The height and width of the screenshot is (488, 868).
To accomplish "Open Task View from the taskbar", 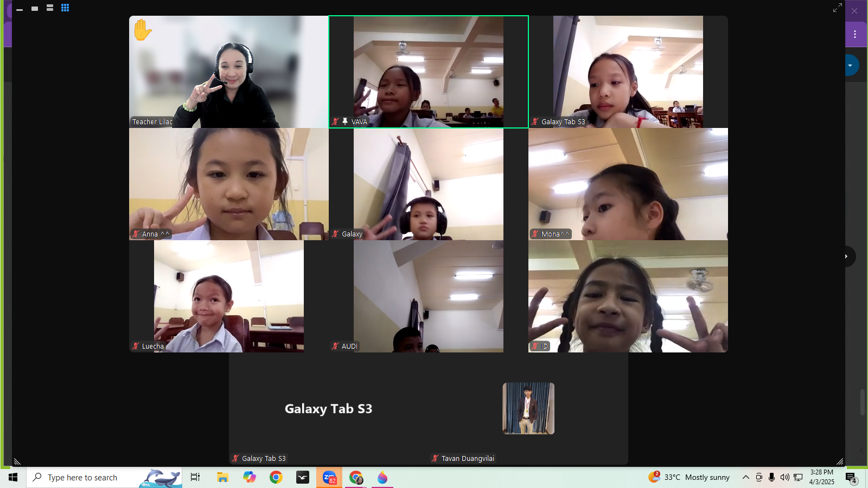I will (x=195, y=477).
